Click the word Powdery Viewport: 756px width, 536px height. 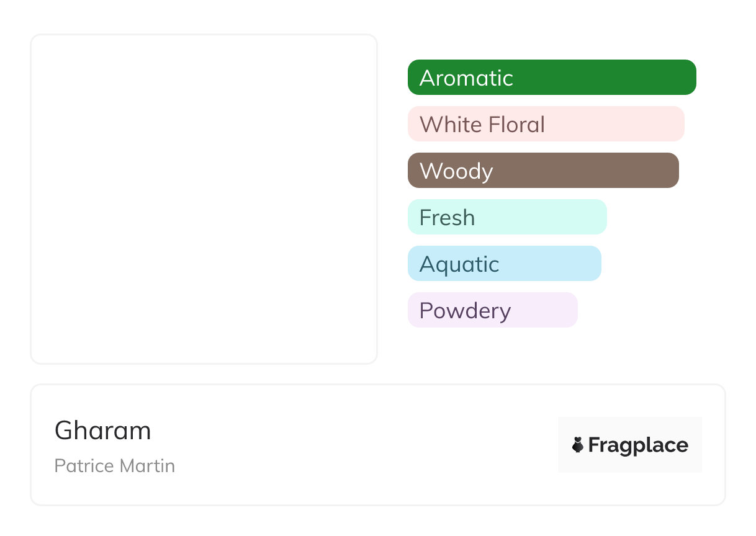(465, 311)
